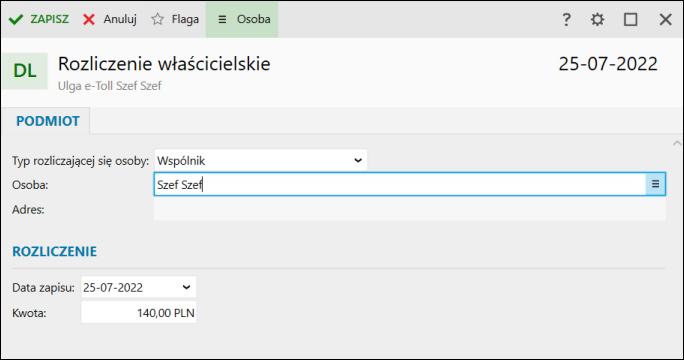The width and height of the screenshot is (684, 360).
Task: Set a flag using Flaga star
Action: coord(174,19)
